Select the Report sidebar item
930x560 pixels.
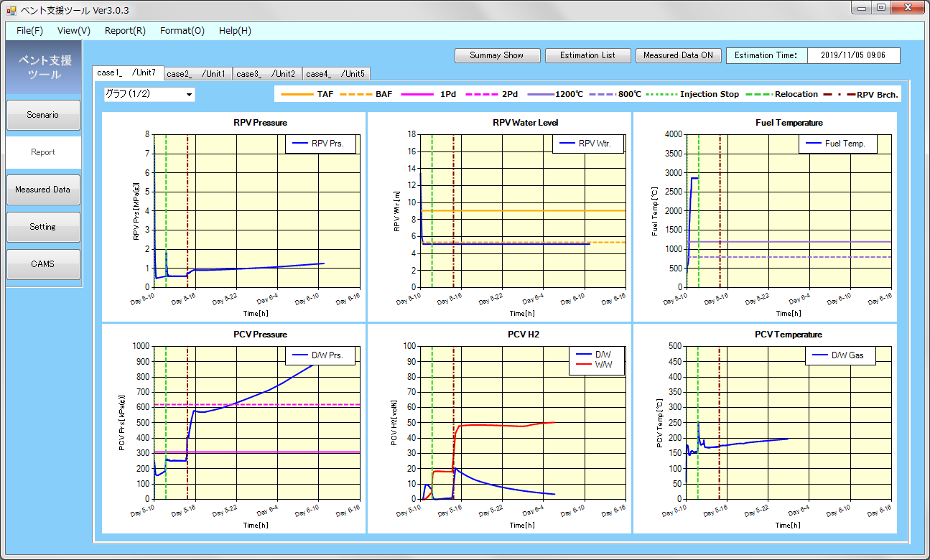(x=43, y=152)
